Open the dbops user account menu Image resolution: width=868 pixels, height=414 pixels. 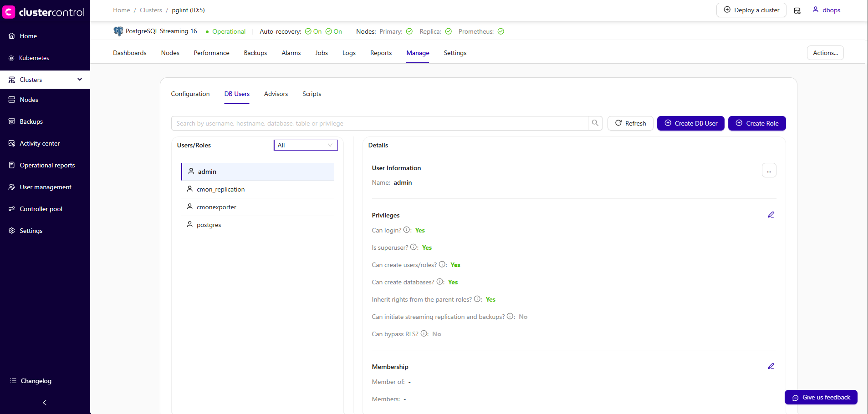click(826, 10)
